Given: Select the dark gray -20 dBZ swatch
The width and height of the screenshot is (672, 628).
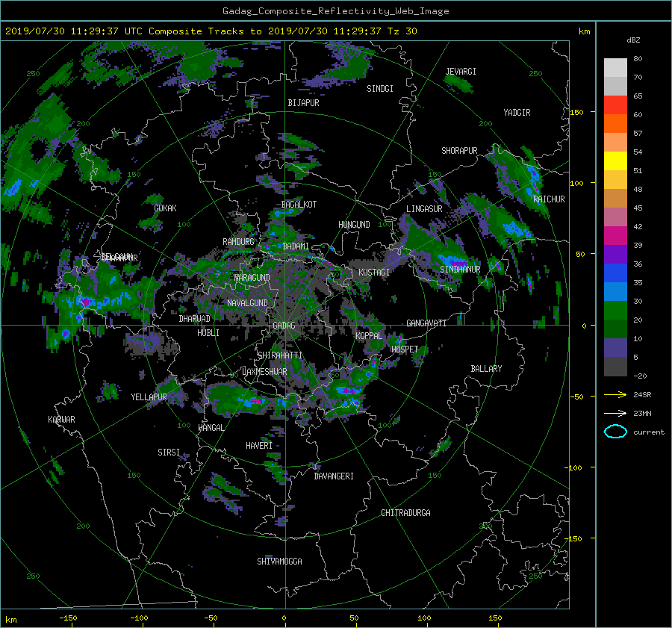Looking at the screenshot, I should tap(615, 367).
